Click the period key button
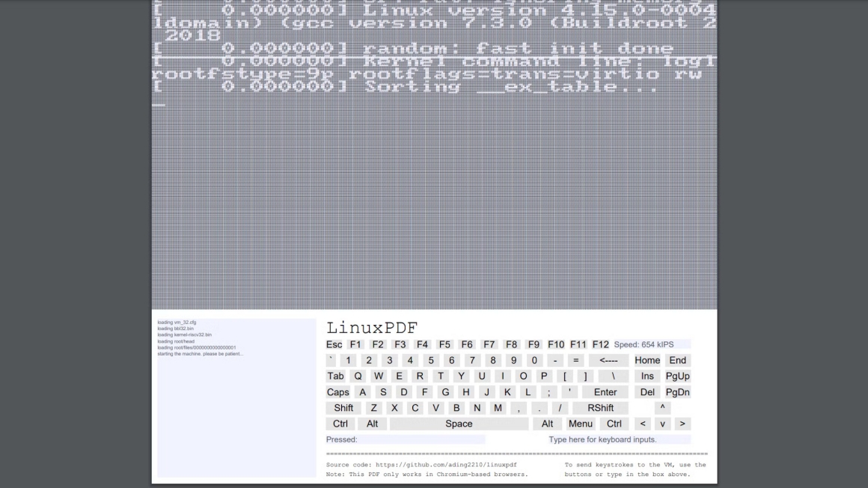 pyautogui.click(x=540, y=408)
